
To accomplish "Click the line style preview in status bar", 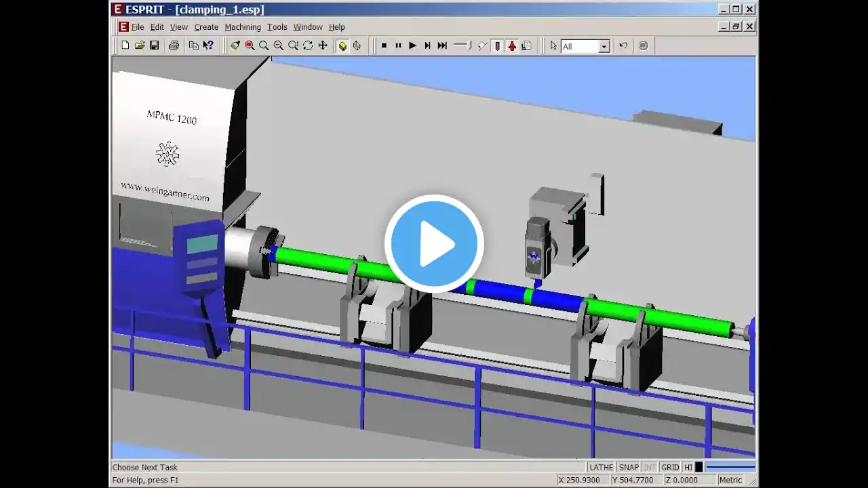I will click(x=730, y=467).
